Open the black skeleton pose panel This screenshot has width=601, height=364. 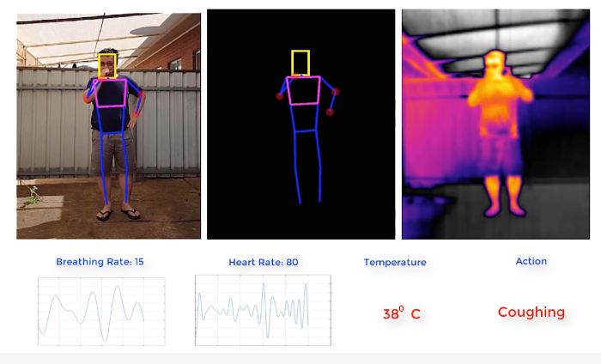point(300,124)
